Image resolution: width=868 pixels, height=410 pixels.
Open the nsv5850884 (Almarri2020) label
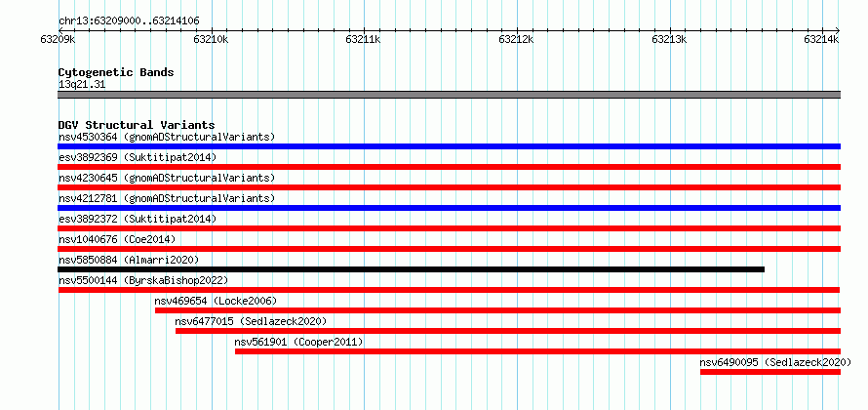(129, 260)
